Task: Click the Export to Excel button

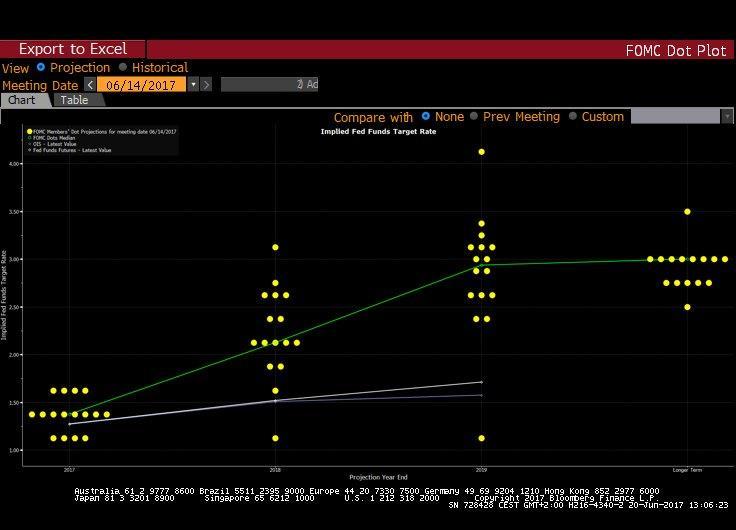Action: pyautogui.click(x=73, y=49)
